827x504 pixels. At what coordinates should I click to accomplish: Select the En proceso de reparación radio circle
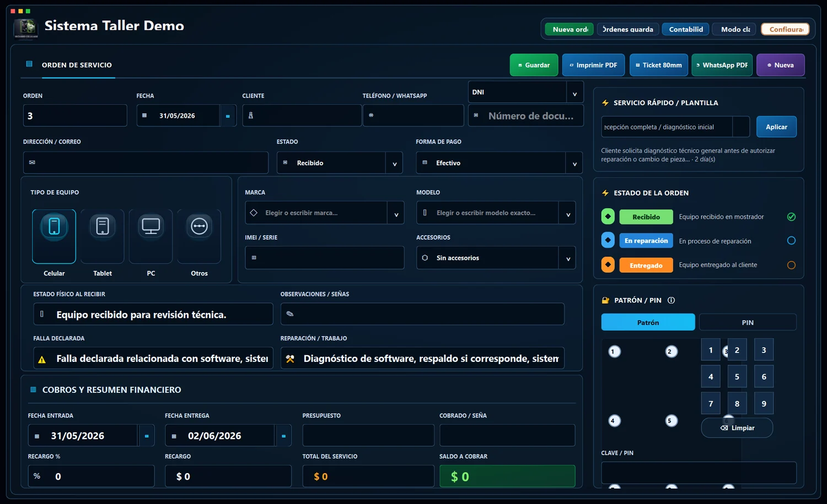pyautogui.click(x=791, y=241)
